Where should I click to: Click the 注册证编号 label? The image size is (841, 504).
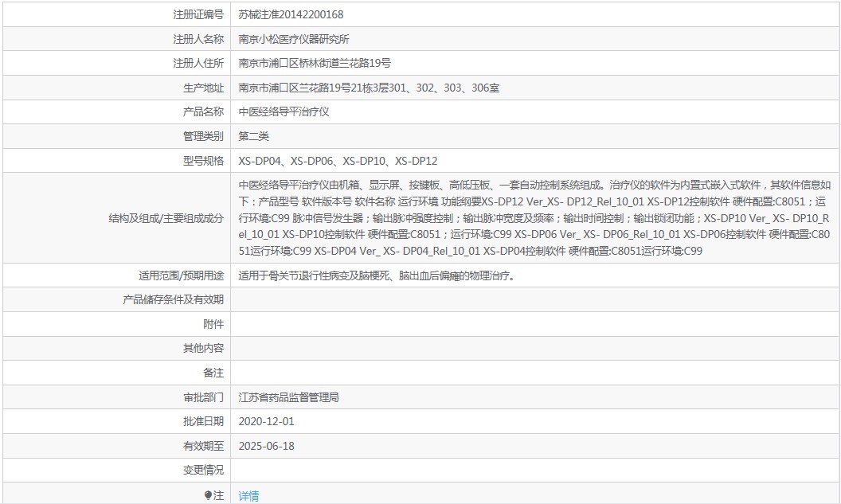point(198,14)
